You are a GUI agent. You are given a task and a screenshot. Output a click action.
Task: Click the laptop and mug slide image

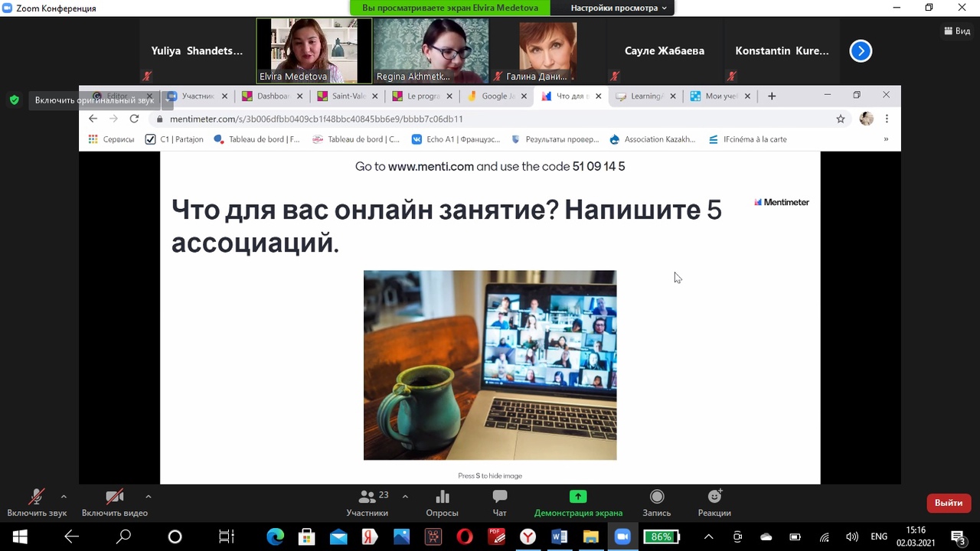[x=490, y=365]
